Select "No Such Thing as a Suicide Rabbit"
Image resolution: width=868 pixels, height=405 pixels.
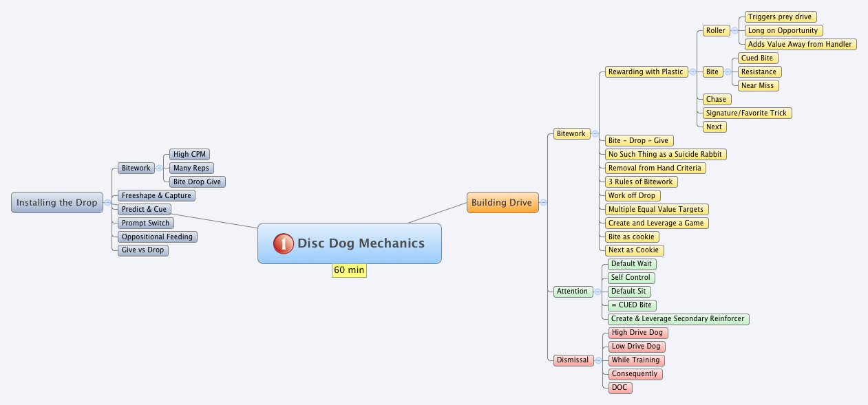(x=666, y=154)
